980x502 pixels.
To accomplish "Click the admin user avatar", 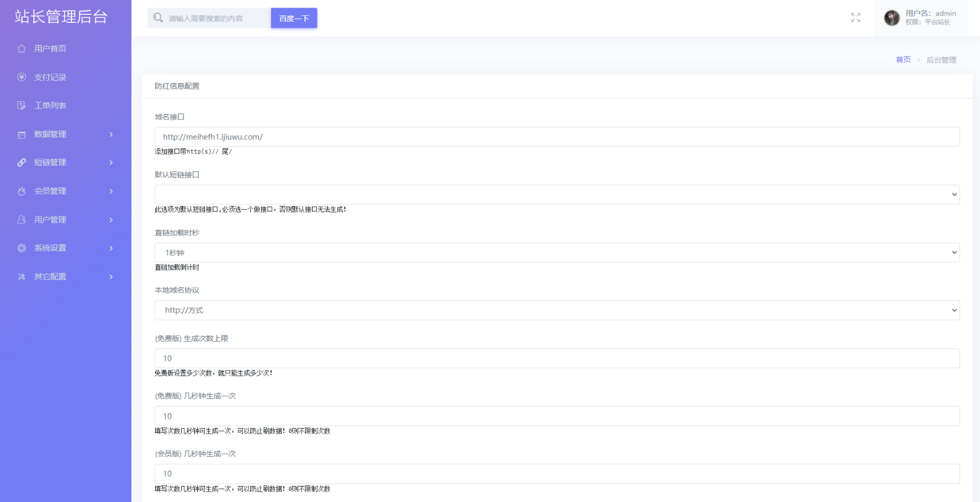I will pos(891,18).
